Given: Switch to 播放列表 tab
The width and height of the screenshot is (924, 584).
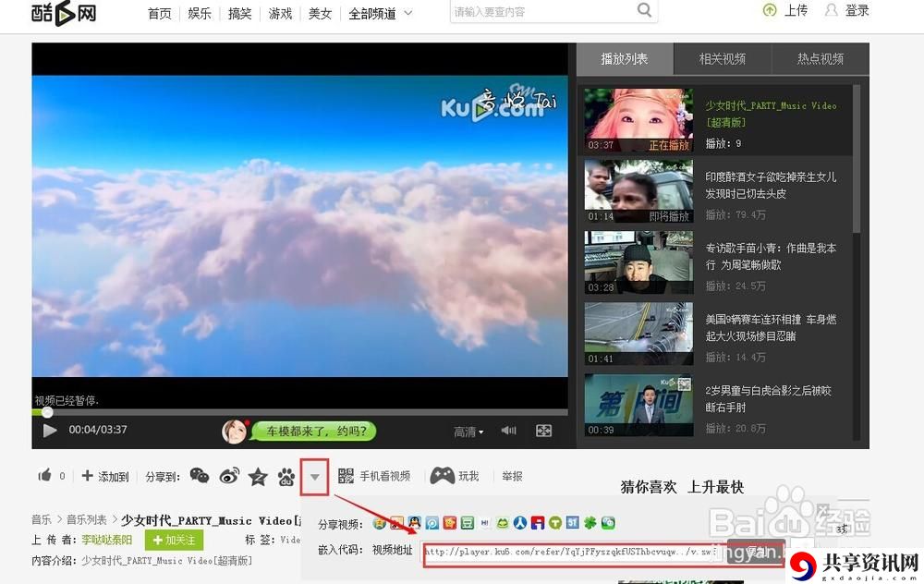Looking at the screenshot, I should pyautogui.click(x=625, y=58).
